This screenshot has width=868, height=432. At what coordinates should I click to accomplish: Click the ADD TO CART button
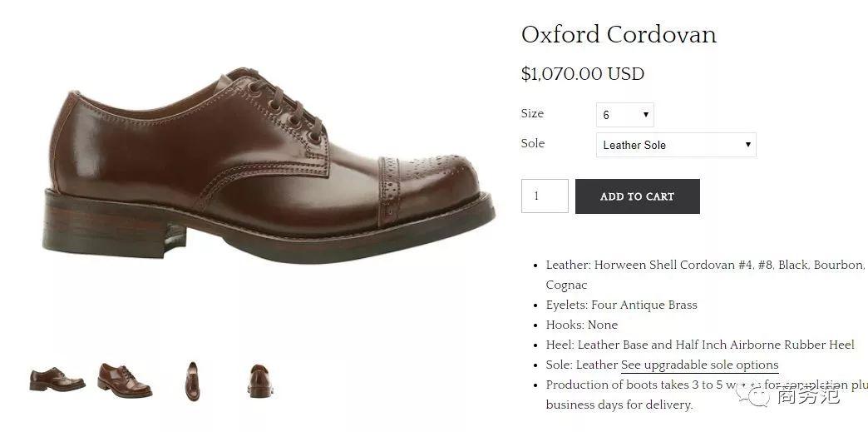point(637,196)
